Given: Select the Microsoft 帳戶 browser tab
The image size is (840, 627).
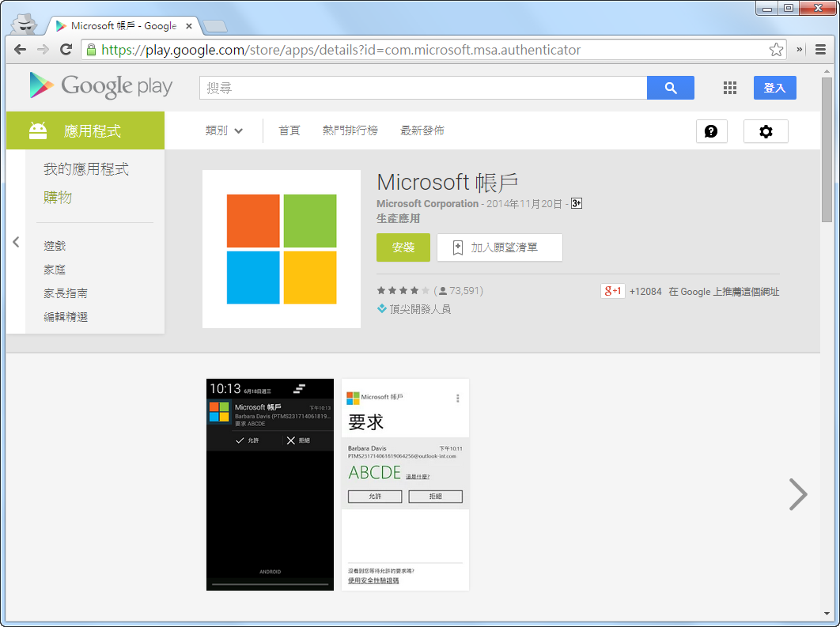Looking at the screenshot, I should click(x=124, y=26).
